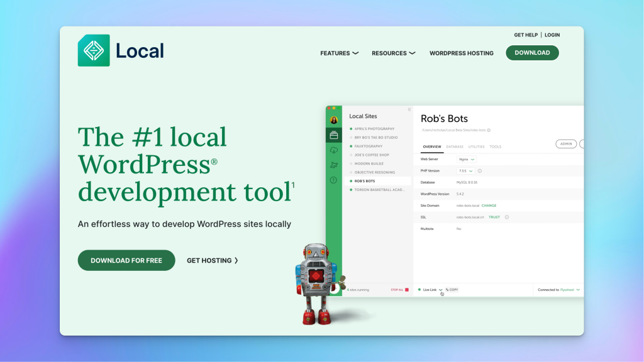Click the Login link

552,35
